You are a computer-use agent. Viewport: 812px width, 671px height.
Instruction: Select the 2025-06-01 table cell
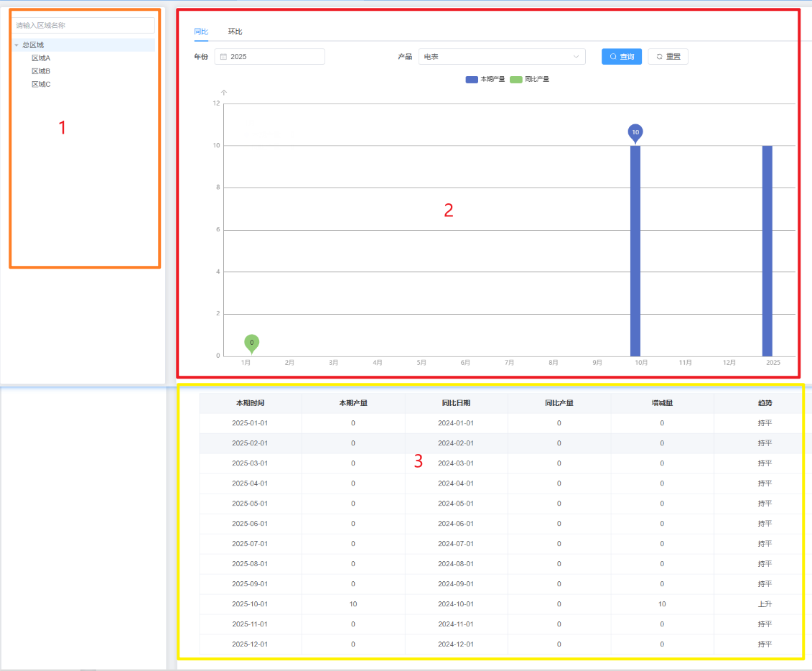tap(250, 524)
